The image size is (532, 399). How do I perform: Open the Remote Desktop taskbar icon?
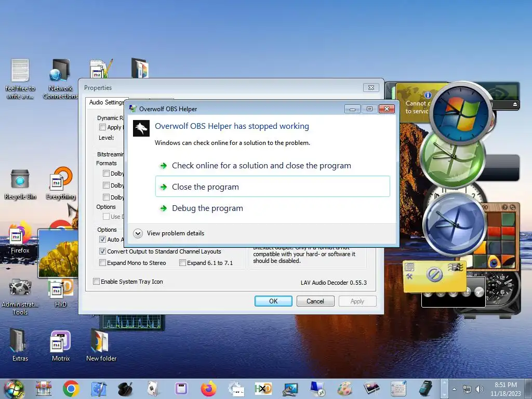(317, 389)
